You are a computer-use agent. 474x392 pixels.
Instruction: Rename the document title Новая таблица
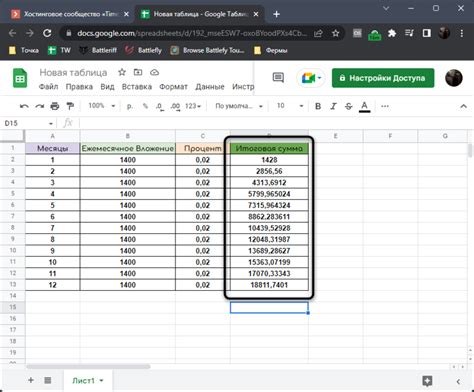[x=73, y=72]
